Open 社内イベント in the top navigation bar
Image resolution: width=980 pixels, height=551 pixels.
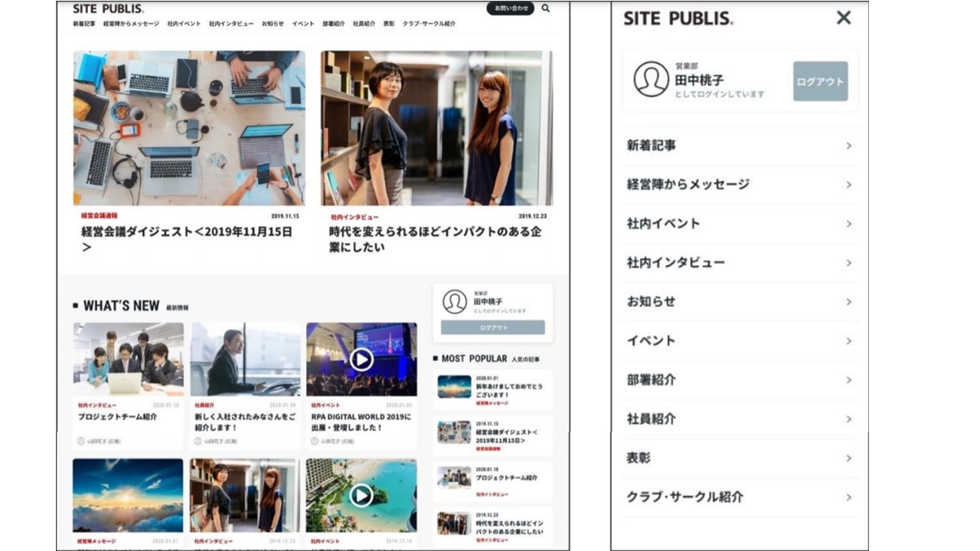click(184, 24)
